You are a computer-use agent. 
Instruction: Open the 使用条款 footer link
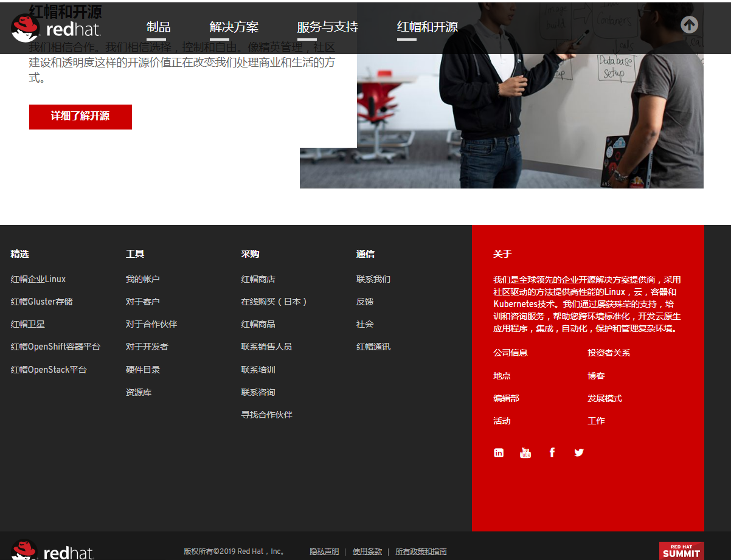tap(367, 551)
